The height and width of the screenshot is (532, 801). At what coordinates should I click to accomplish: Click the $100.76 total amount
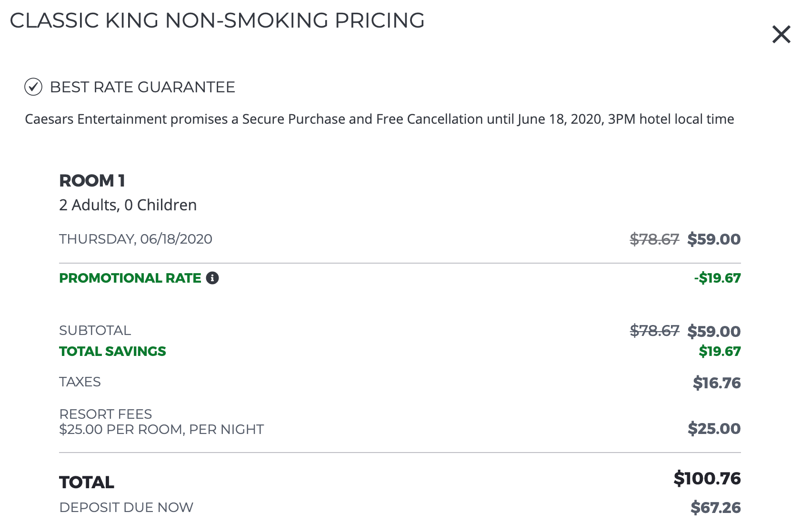(707, 478)
